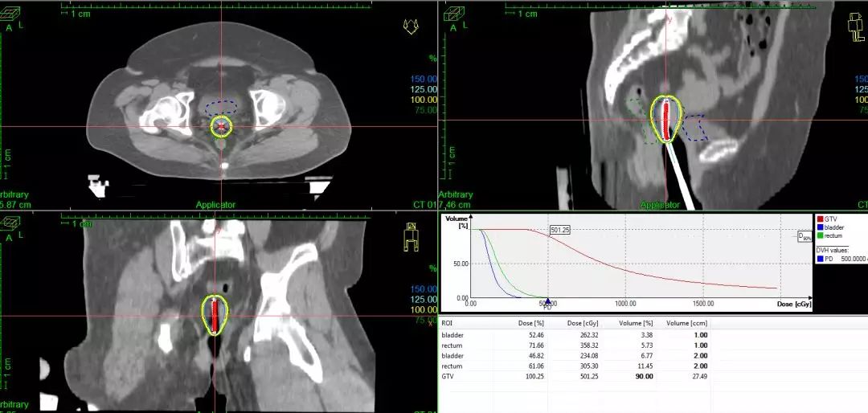Click the 501.25 dose label on the DVH curve

click(559, 230)
